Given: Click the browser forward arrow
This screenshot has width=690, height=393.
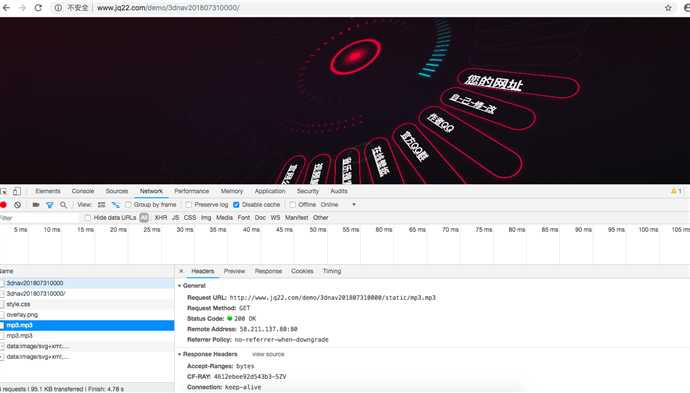Looking at the screenshot, I should click(x=22, y=8).
